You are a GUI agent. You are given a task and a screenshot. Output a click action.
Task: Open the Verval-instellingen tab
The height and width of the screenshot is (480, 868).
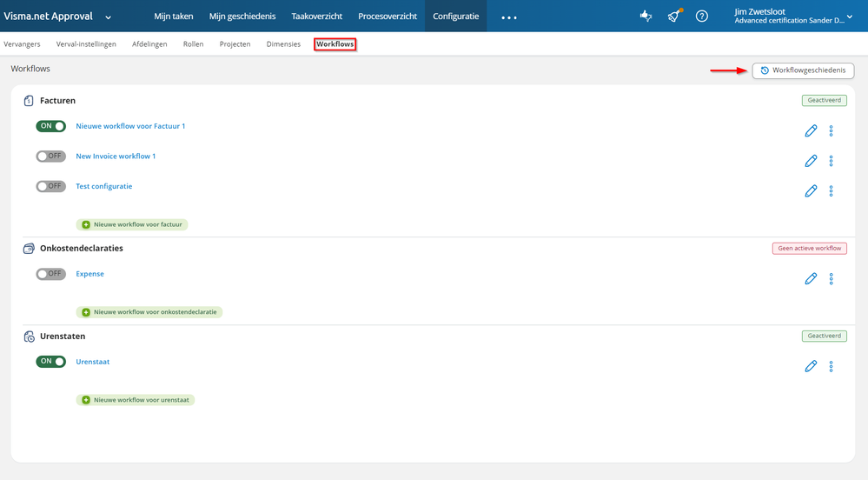(86, 44)
